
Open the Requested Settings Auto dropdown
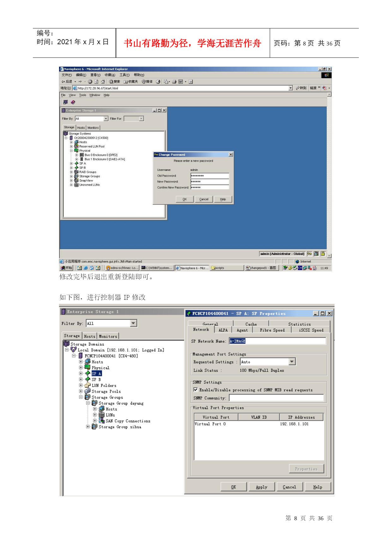(292, 362)
